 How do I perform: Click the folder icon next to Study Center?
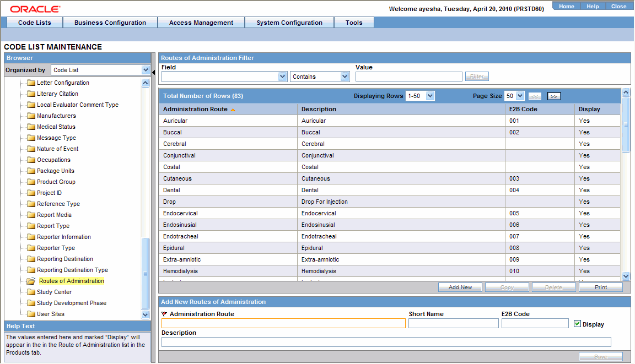tap(31, 292)
